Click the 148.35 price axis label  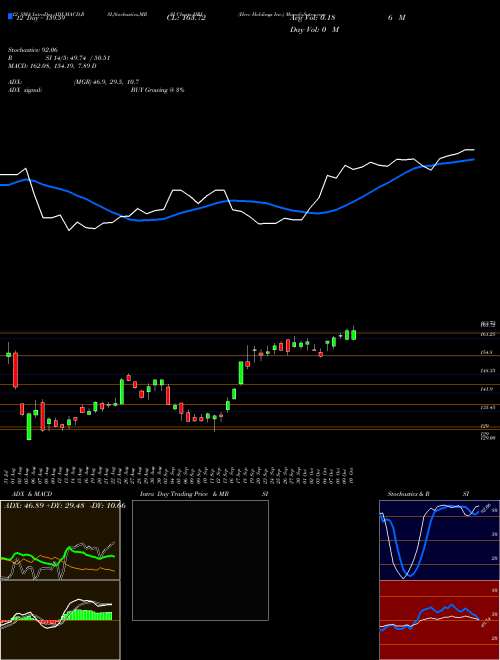tap(487, 370)
